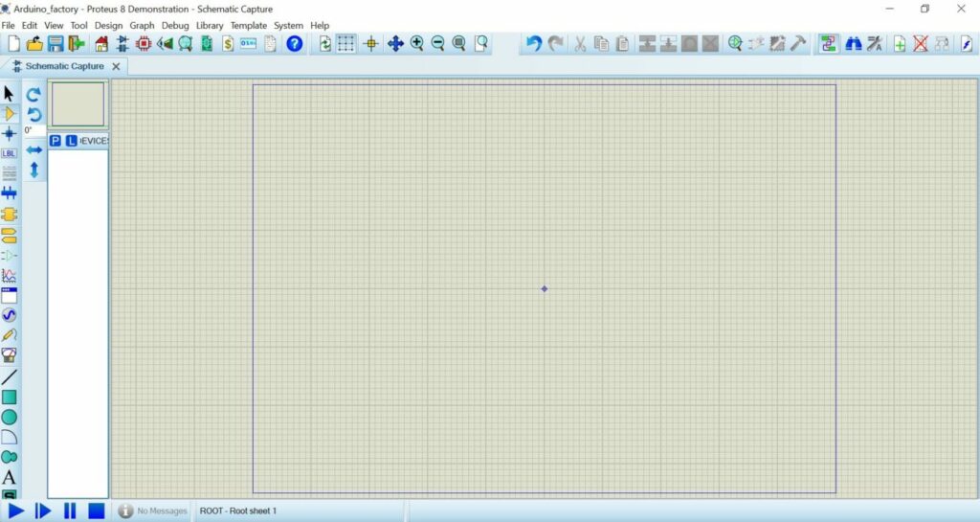Image resolution: width=980 pixels, height=522 pixels.
Task: Open the Library menu
Action: click(x=209, y=25)
